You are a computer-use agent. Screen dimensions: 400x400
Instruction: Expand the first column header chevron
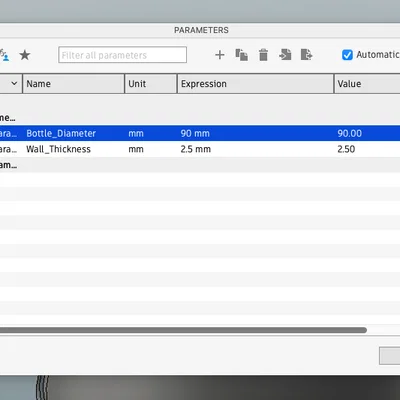pyautogui.click(x=14, y=83)
